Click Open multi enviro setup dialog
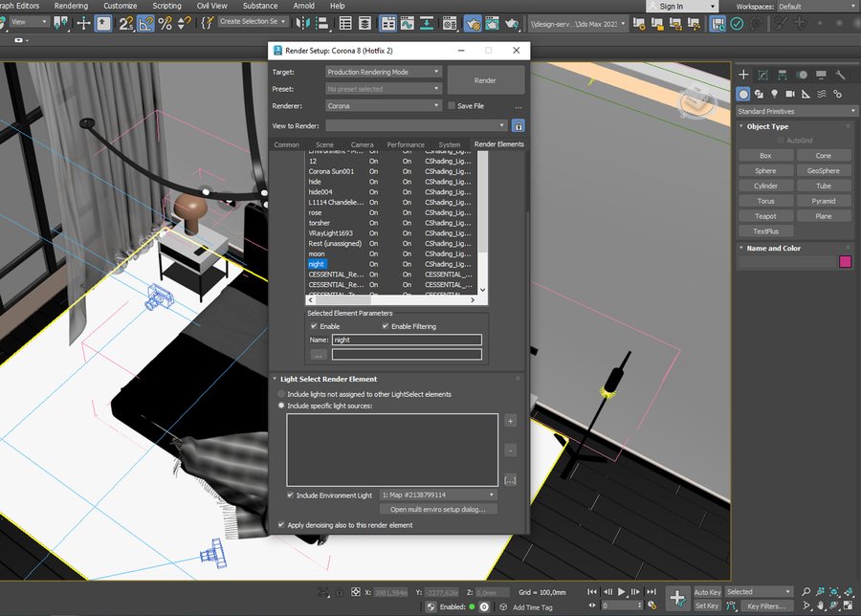The image size is (861, 616). pyautogui.click(x=439, y=509)
